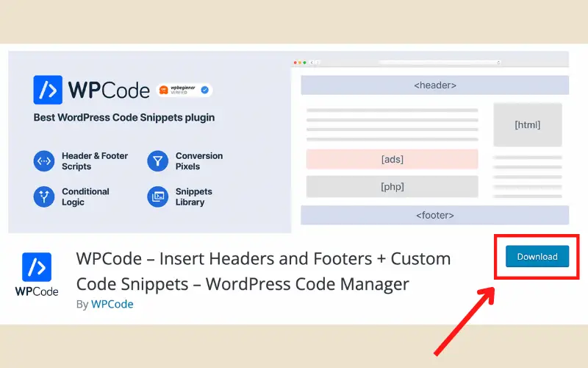Click the Header & Footer Scripts icon

(x=44, y=161)
